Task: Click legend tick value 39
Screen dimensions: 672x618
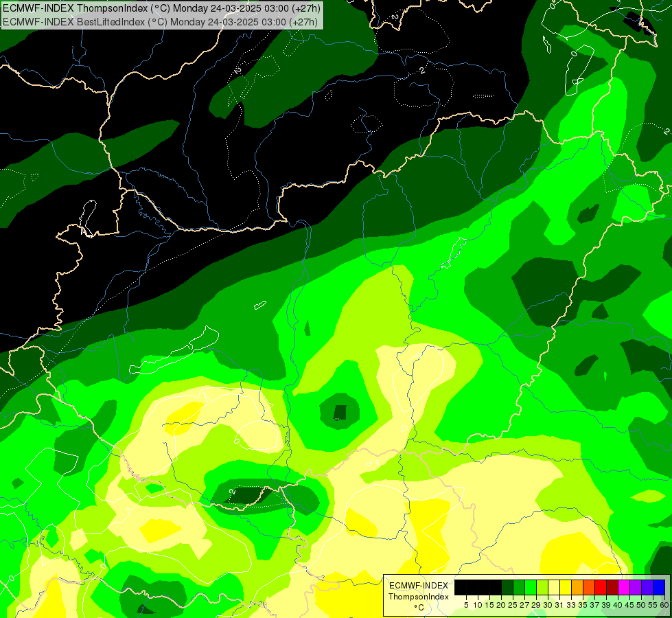Action: [606, 605]
